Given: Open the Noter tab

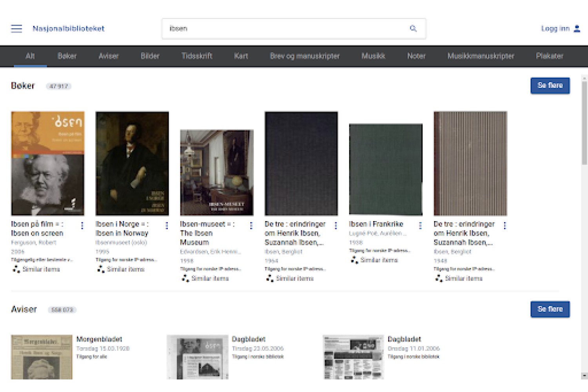Looking at the screenshot, I should tap(416, 56).
